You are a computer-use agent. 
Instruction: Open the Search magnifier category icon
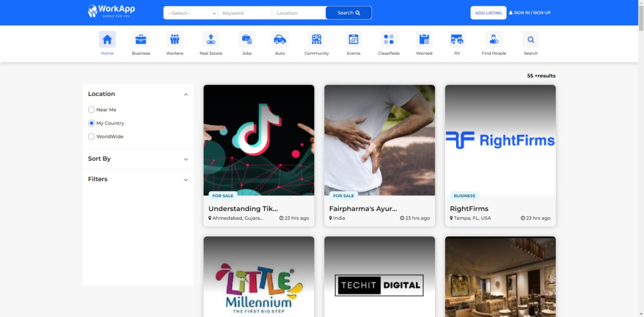(x=531, y=39)
